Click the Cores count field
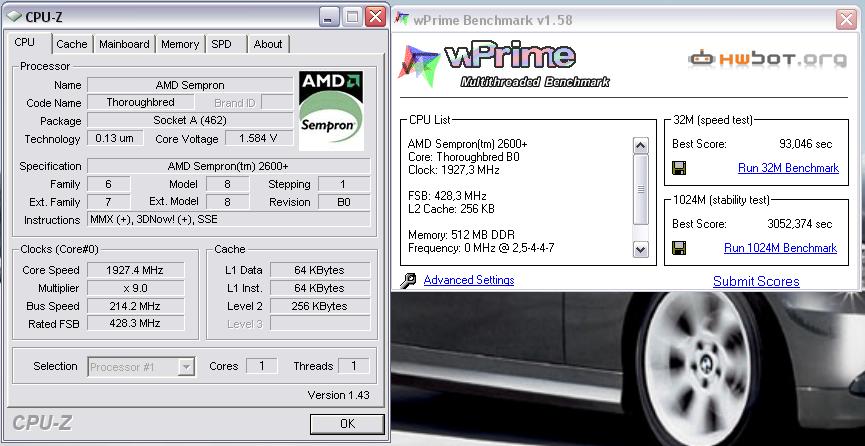865x446 pixels. click(x=261, y=366)
